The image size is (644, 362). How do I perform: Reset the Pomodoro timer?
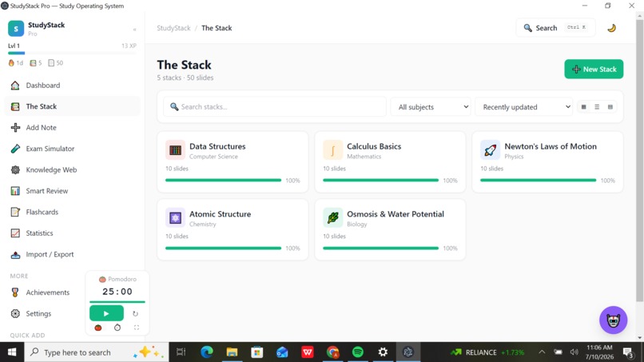(135, 313)
